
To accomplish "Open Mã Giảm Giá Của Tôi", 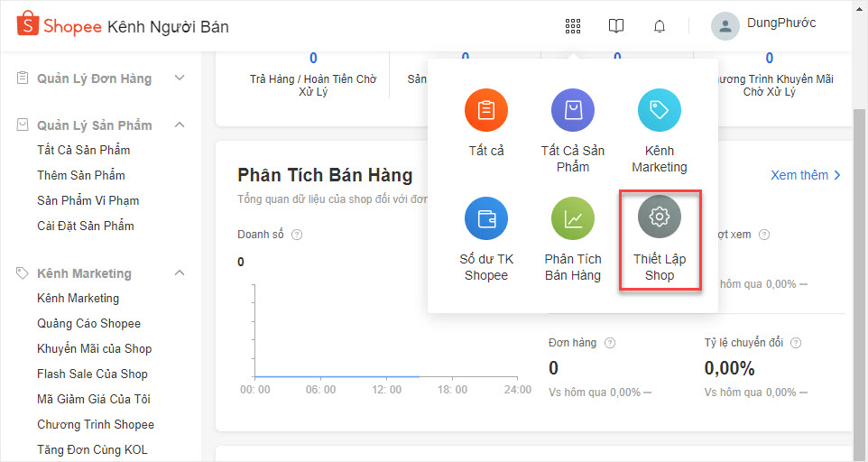I will pos(94,399).
